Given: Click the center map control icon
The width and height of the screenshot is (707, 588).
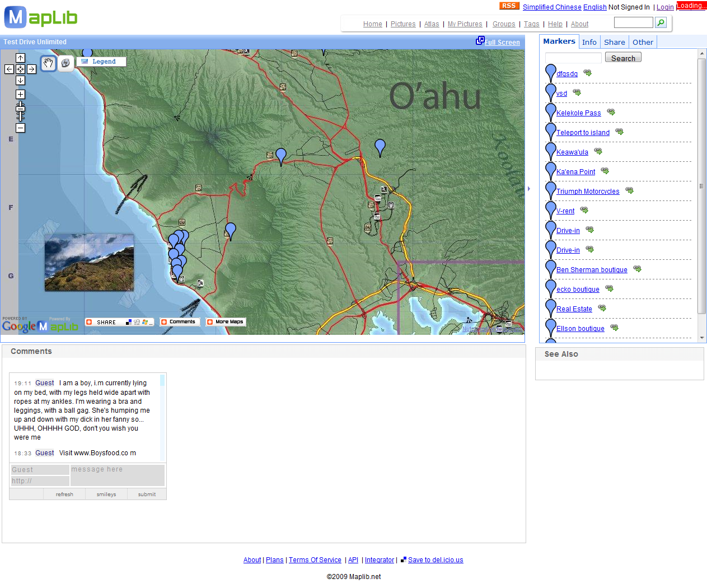Looking at the screenshot, I should 20,69.
